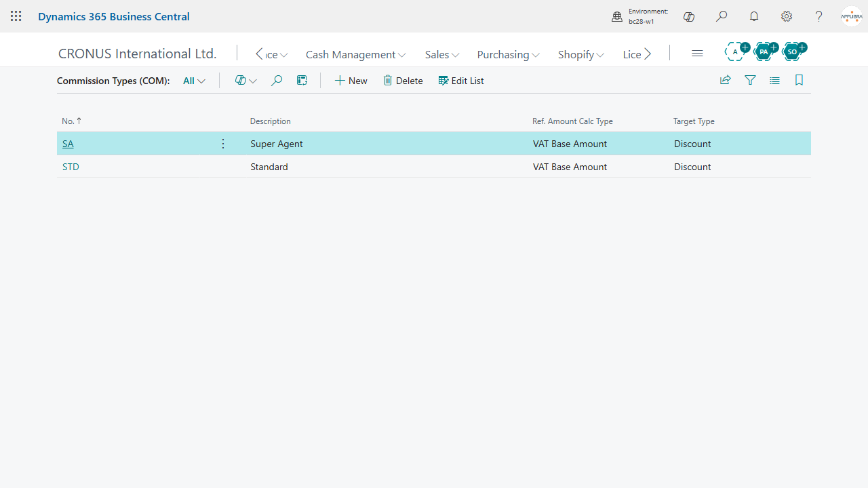868x488 pixels.
Task: Click the Description column header
Action: point(271,121)
